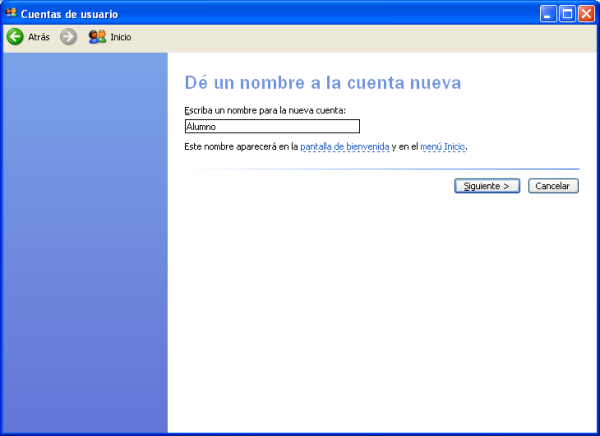This screenshot has height=436, width=600.
Task: Close the Cuentas de usuario window
Action: pyautogui.click(x=586, y=14)
